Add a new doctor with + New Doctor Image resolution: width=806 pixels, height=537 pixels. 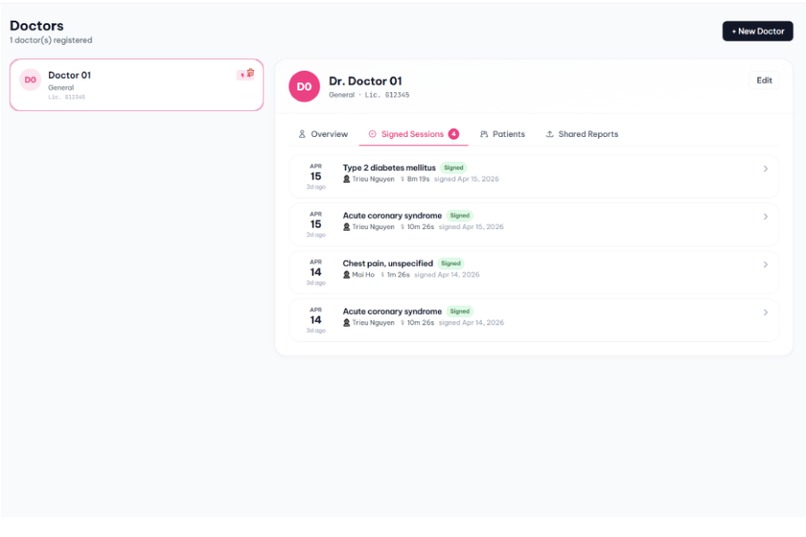coord(757,31)
